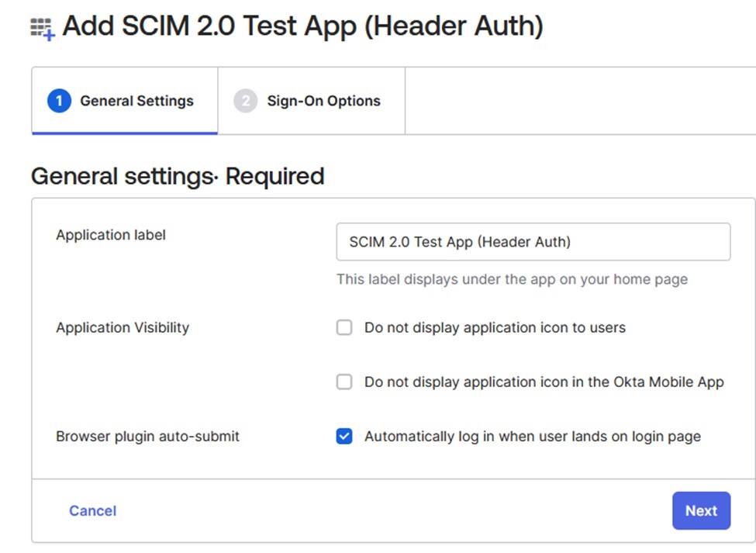756x553 pixels.
Task: Click the grayed step 2 circle indicator
Action: coord(245,101)
